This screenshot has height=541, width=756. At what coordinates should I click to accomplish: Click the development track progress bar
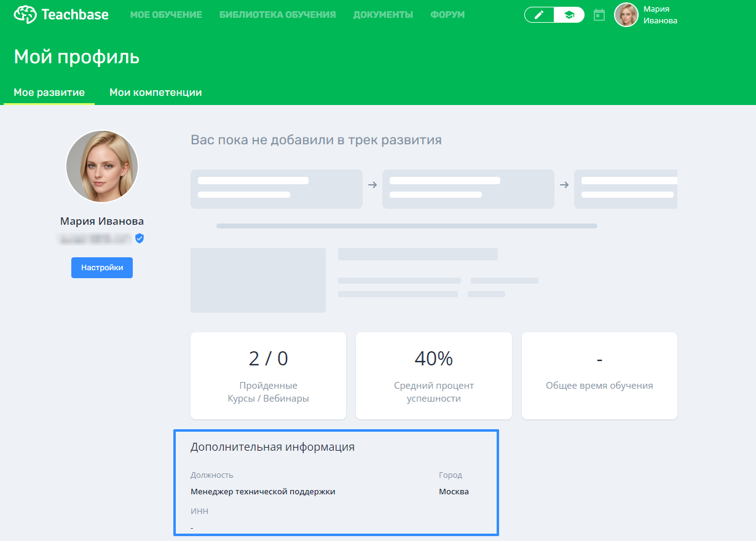click(x=406, y=226)
